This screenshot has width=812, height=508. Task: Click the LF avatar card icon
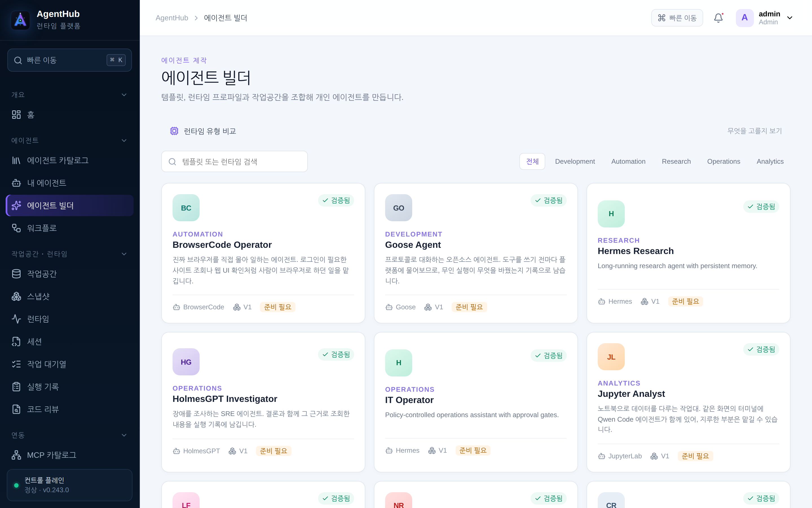point(186,500)
